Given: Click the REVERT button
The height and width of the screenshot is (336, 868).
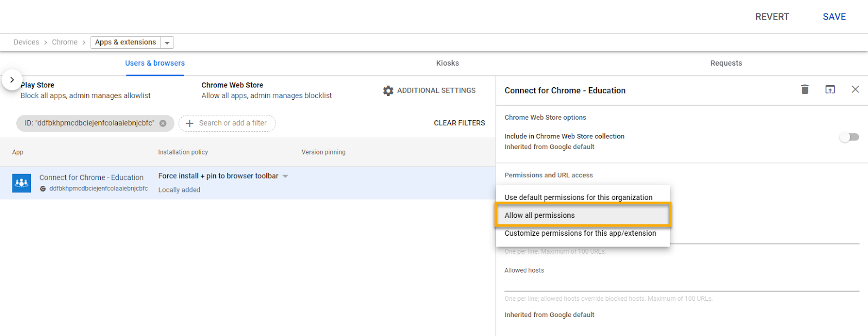Looking at the screenshot, I should pyautogui.click(x=772, y=17).
